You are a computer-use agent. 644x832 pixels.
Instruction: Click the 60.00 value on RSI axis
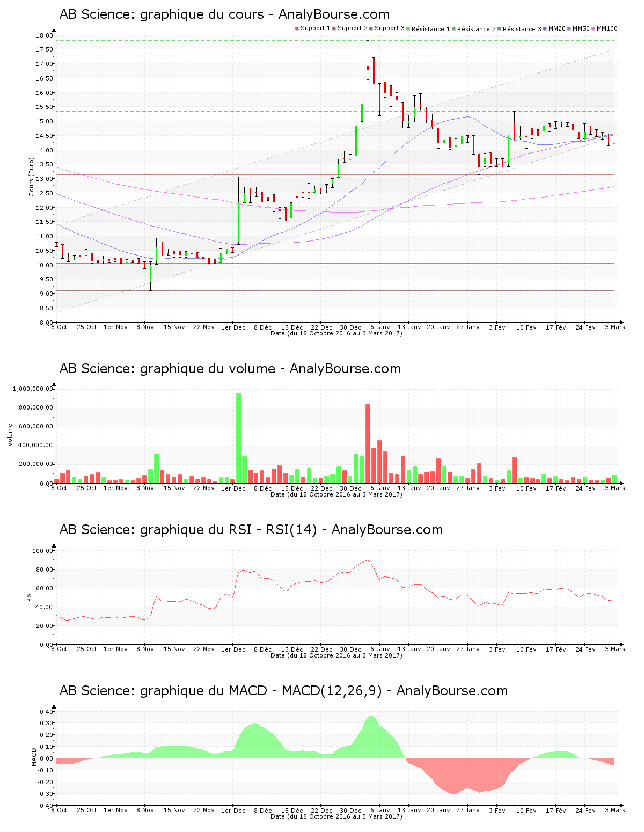[45, 588]
